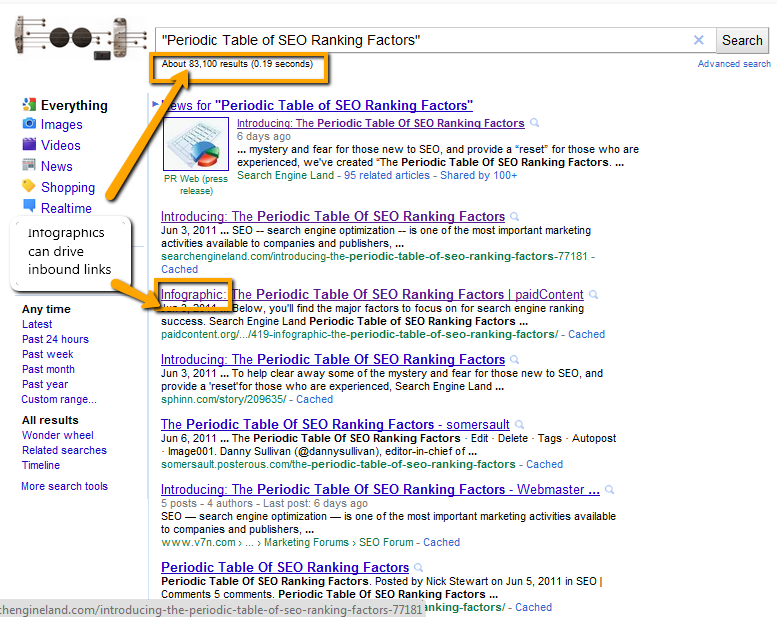Expand More search tools
The width and height of the screenshot is (777, 617).
[x=64, y=486]
